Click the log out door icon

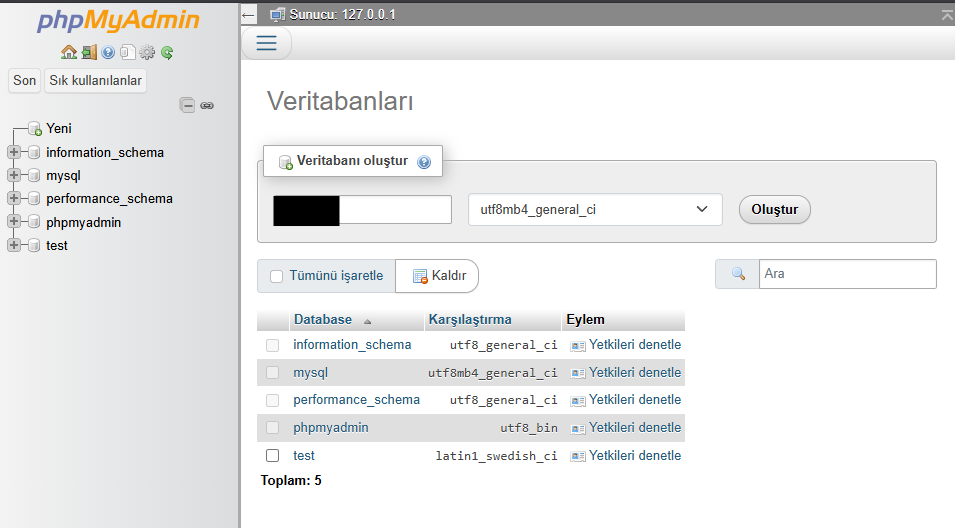(x=89, y=52)
